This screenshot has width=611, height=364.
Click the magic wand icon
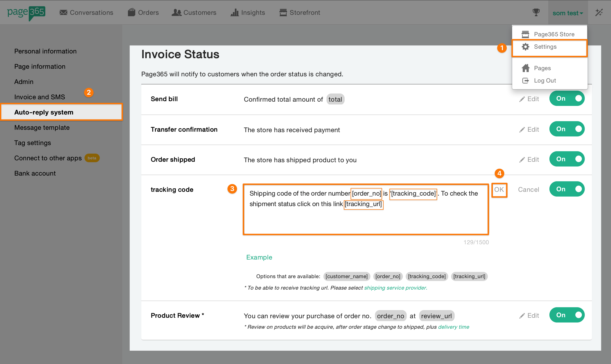point(599,12)
